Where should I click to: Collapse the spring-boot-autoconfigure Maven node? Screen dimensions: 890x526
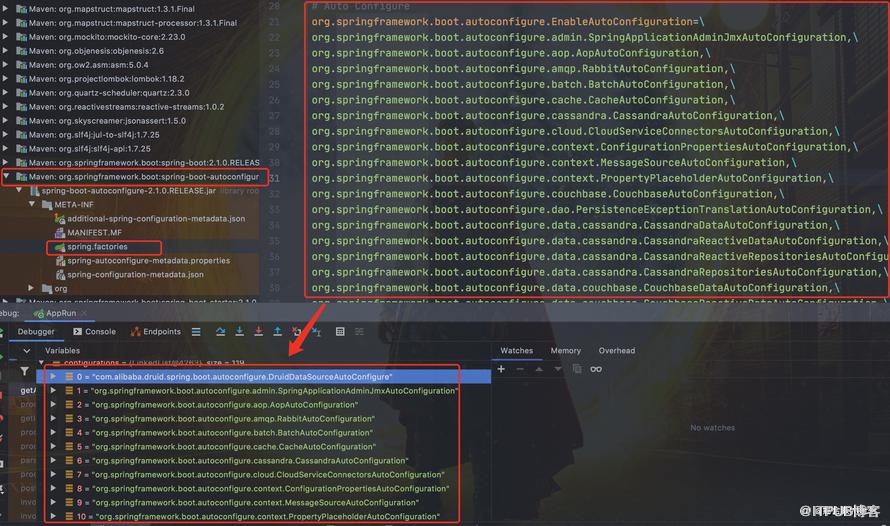[x=6, y=176]
